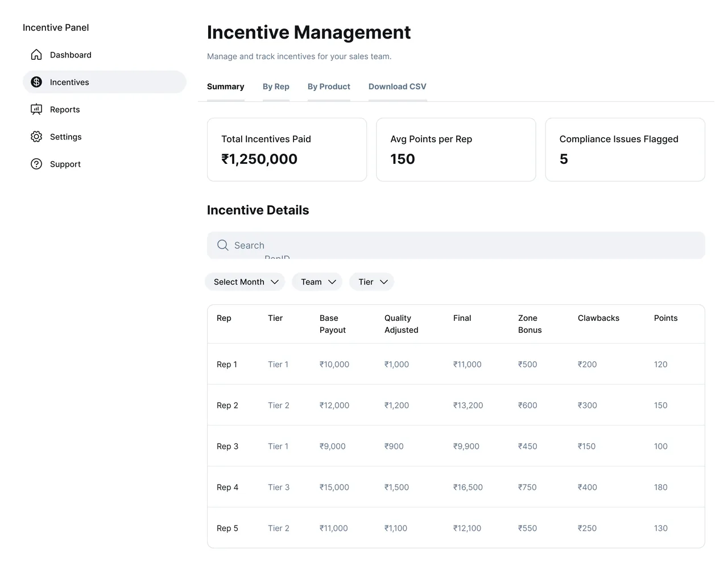Click base payout ₹12,000 cell
The height and width of the screenshot is (566, 728).
[x=334, y=405]
